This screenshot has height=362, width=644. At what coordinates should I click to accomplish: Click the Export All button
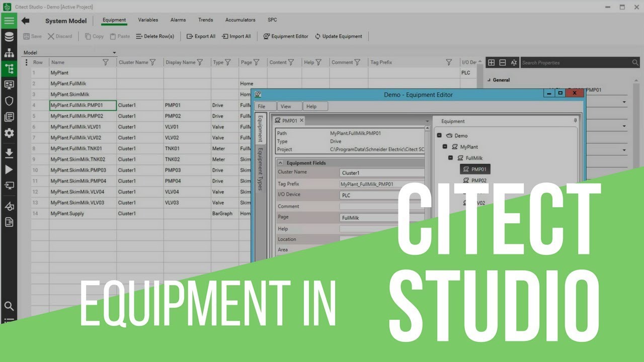(201, 36)
